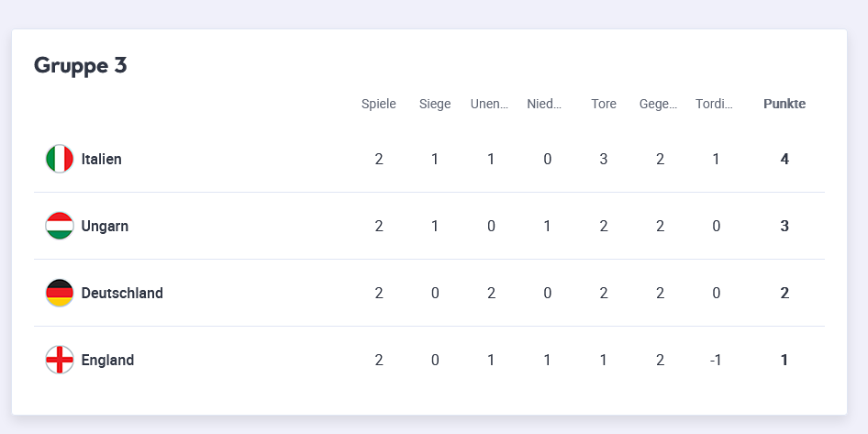Select the Deutschland team name
Screen dimensions: 868x434
click(x=122, y=293)
